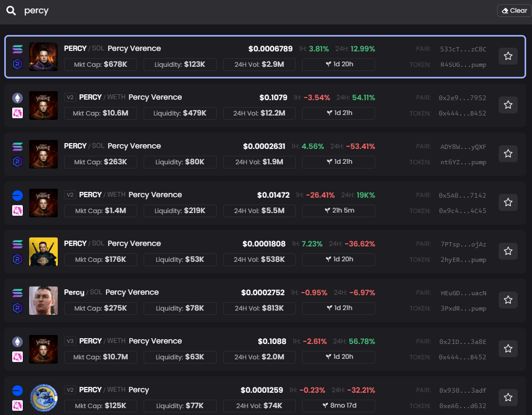Image resolution: width=532 pixels, height=415 pixels.
Task: Click round blue token logo of last result
Action: tap(43, 398)
